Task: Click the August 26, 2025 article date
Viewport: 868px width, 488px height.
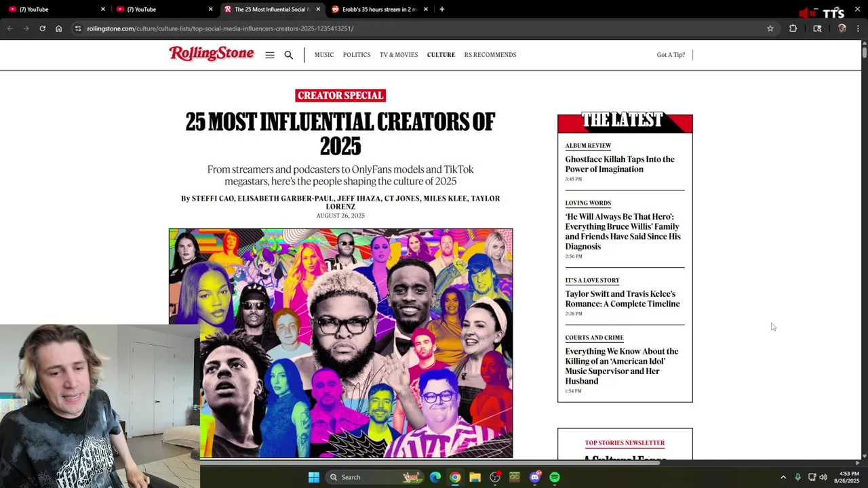Action: coord(340,216)
